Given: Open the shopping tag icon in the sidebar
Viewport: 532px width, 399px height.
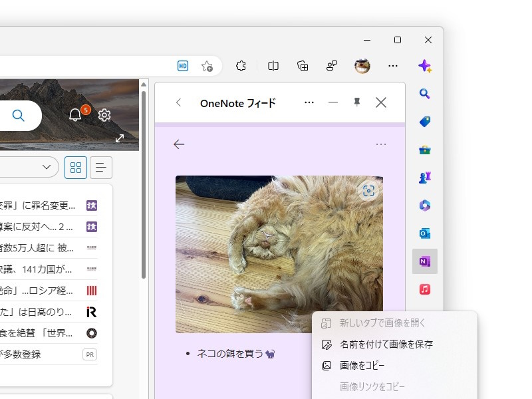Looking at the screenshot, I should click(x=425, y=122).
